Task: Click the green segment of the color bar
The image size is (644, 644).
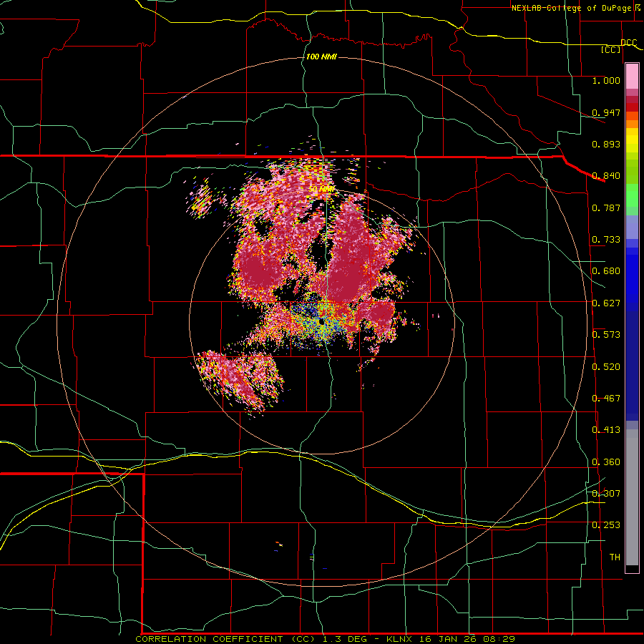Action: [632, 195]
